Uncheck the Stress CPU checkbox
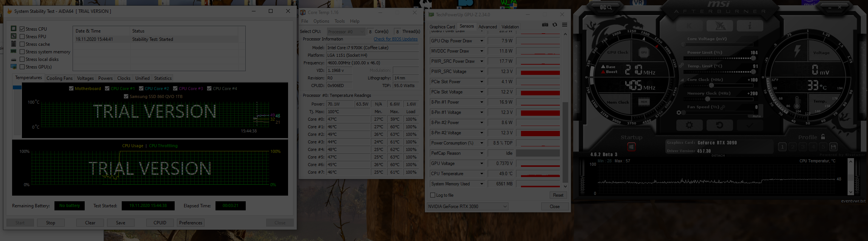Screen dimensions: 868x241 22,29
